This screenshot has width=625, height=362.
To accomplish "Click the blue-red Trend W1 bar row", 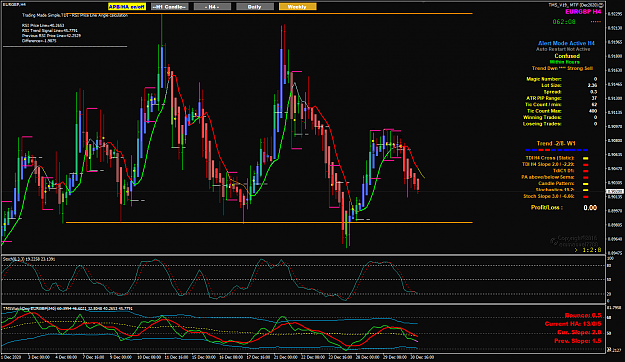I will pyautogui.click(x=556, y=150).
